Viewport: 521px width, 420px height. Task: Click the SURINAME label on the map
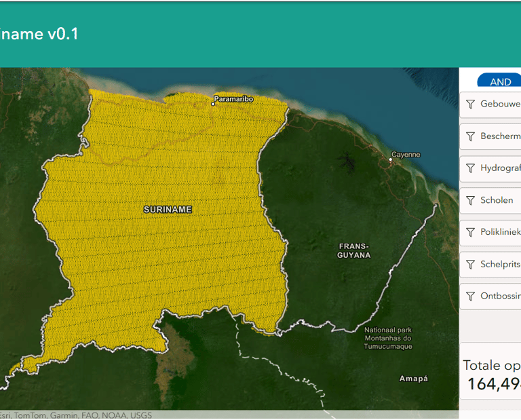[x=168, y=210]
